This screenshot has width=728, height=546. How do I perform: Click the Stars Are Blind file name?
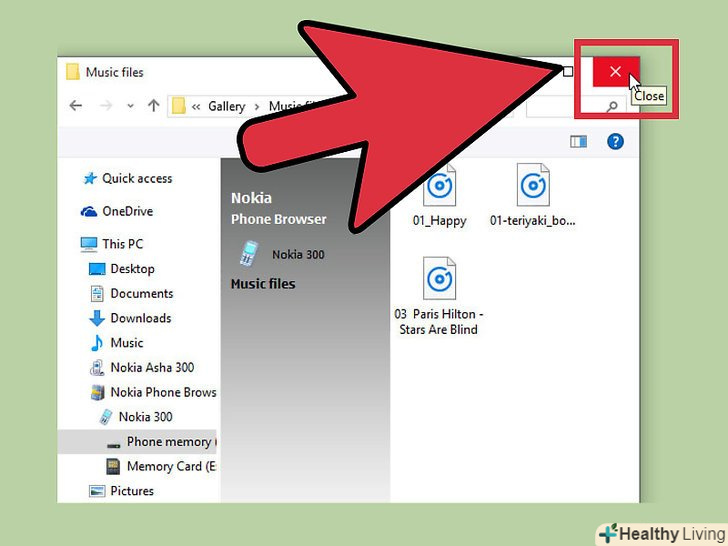pos(439,322)
